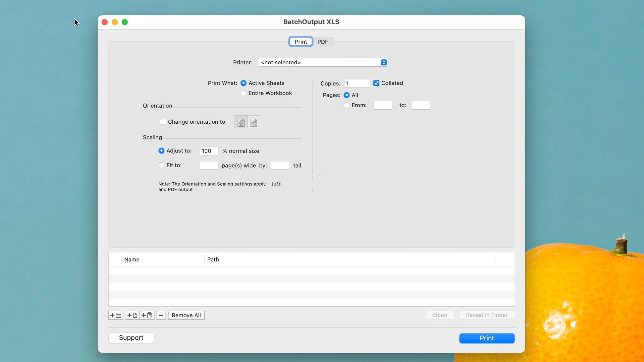This screenshot has width=644, height=362.
Task: Click the Path column header
Action: point(349,259)
